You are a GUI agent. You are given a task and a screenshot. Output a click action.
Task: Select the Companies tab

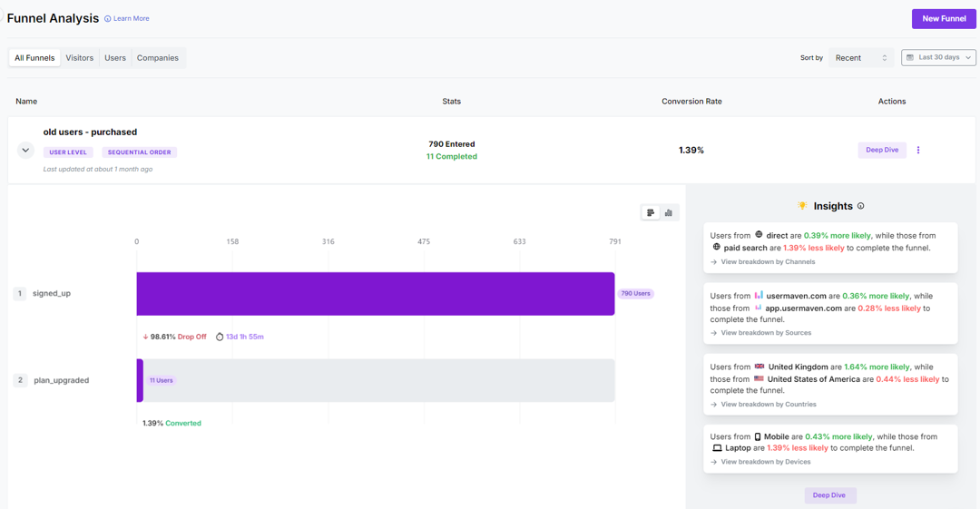[158, 57]
